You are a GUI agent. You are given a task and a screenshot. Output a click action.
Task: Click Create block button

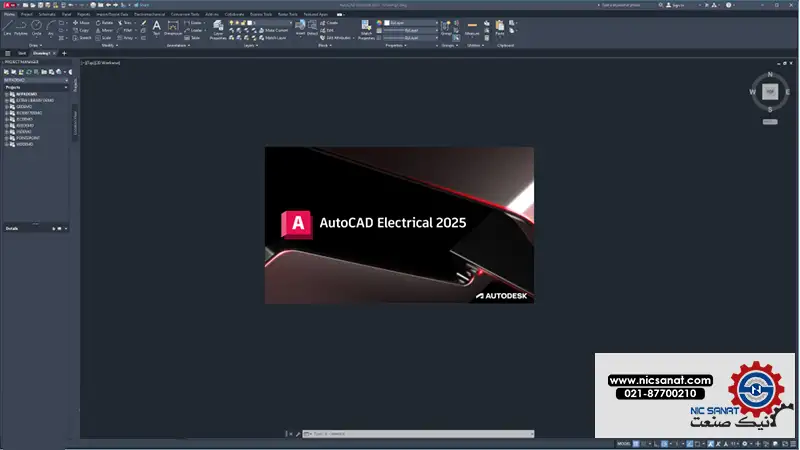coord(329,23)
